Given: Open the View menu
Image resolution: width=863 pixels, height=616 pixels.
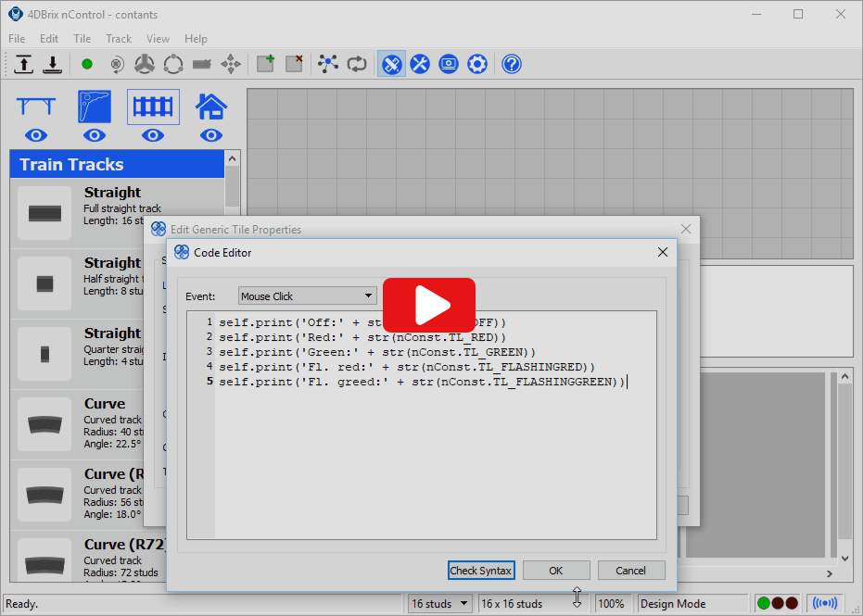Looking at the screenshot, I should coord(158,39).
